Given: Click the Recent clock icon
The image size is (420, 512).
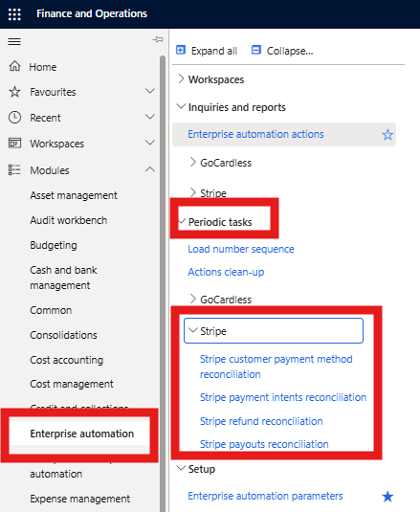Looking at the screenshot, I should 14,117.
